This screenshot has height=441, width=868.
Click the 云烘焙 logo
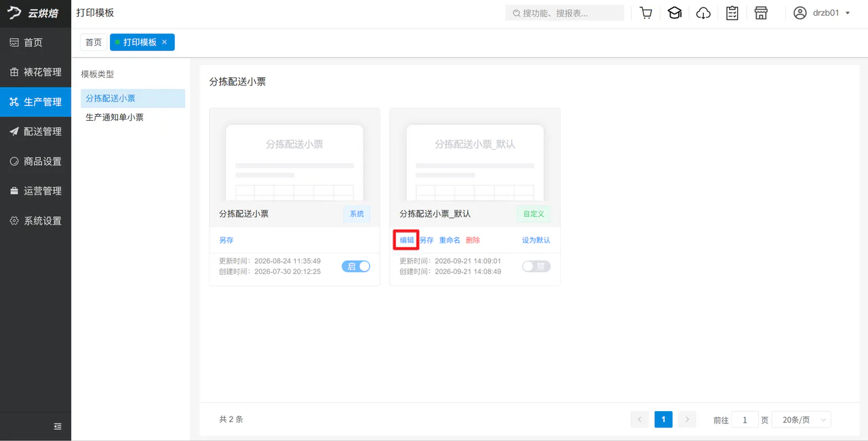coord(33,13)
